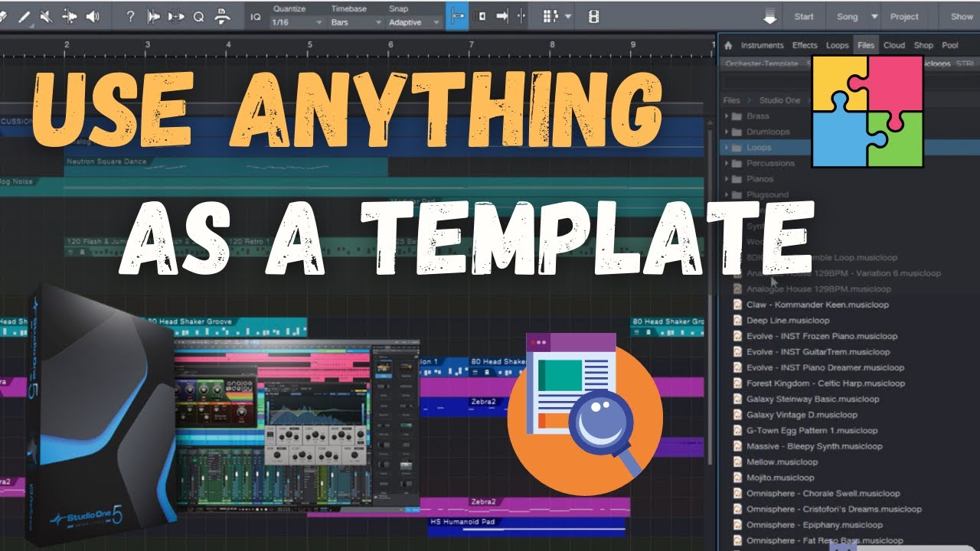Expand the Percussions folder
This screenshot has height=551, width=980.
727,163
